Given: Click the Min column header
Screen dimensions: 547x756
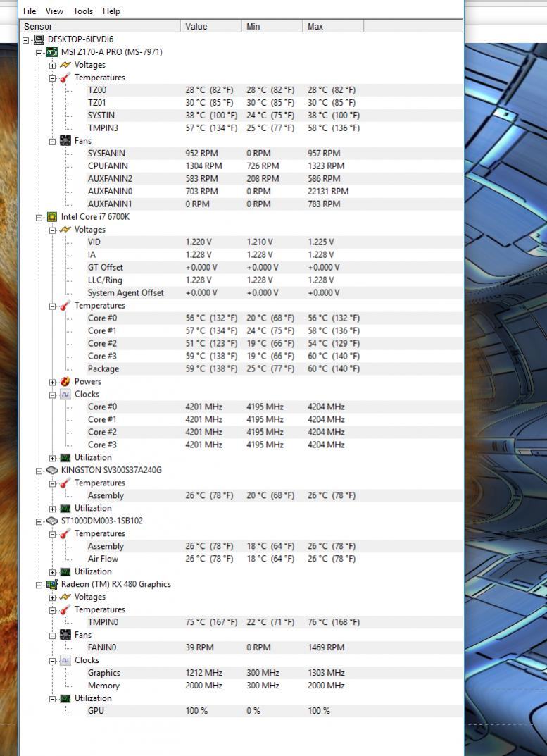Looking at the screenshot, I should click(x=272, y=26).
